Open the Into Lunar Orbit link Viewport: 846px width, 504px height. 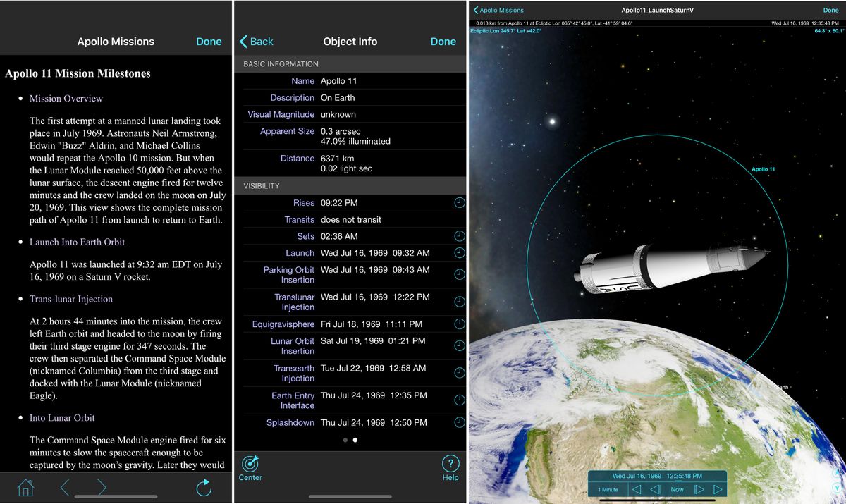point(62,418)
